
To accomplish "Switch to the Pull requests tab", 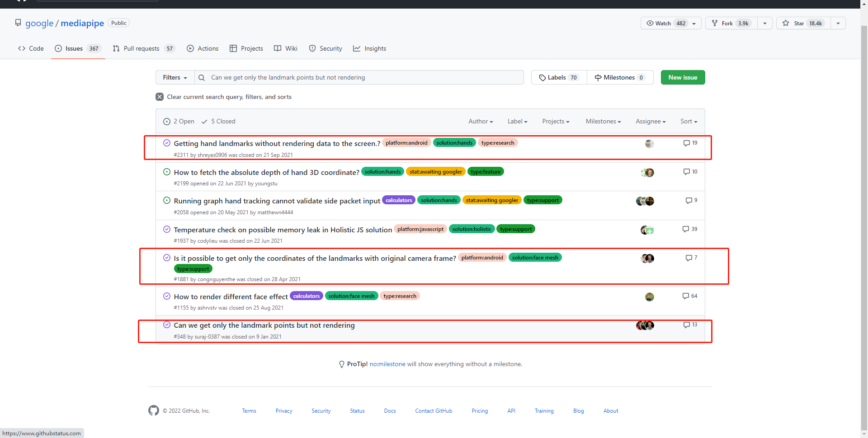I will tap(142, 48).
